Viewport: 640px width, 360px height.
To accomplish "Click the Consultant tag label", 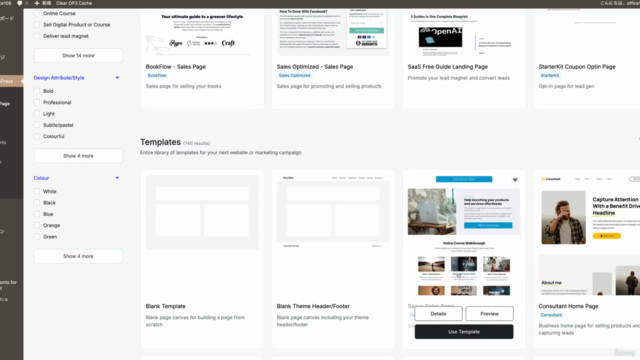I will pyautogui.click(x=551, y=315).
